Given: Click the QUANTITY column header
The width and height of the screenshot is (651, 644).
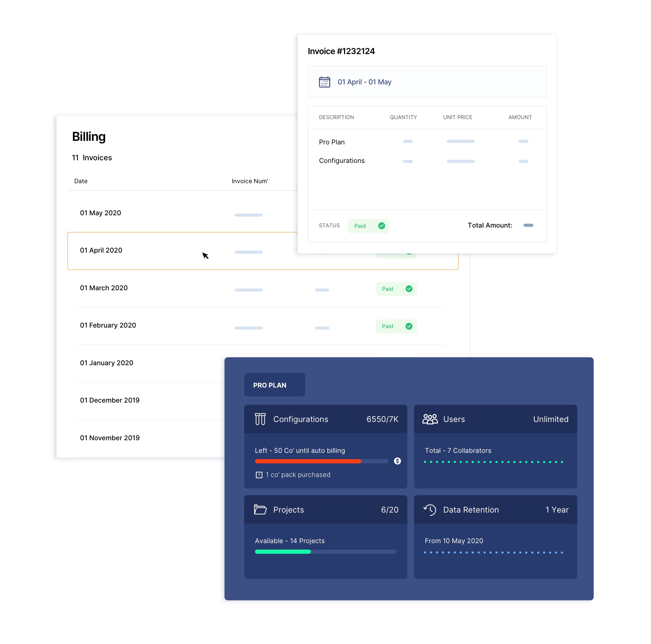Looking at the screenshot, I should [403, 117].
